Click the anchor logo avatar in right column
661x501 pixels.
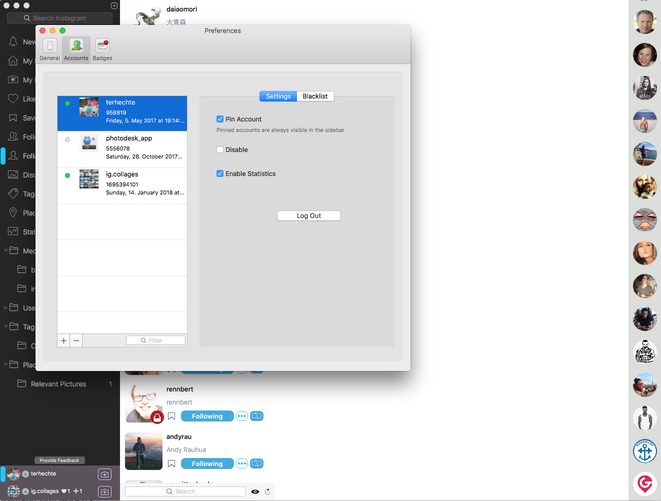click(x=645, y=451)
